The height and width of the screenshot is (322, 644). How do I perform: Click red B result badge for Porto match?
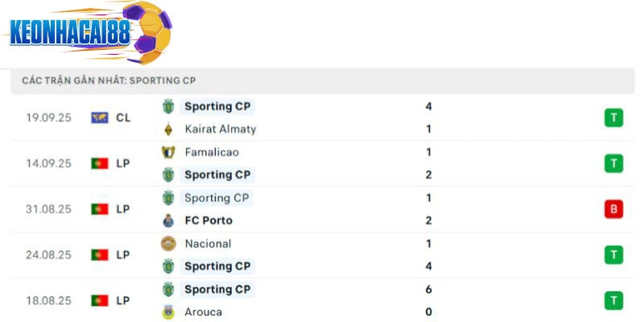pos(614,209)
